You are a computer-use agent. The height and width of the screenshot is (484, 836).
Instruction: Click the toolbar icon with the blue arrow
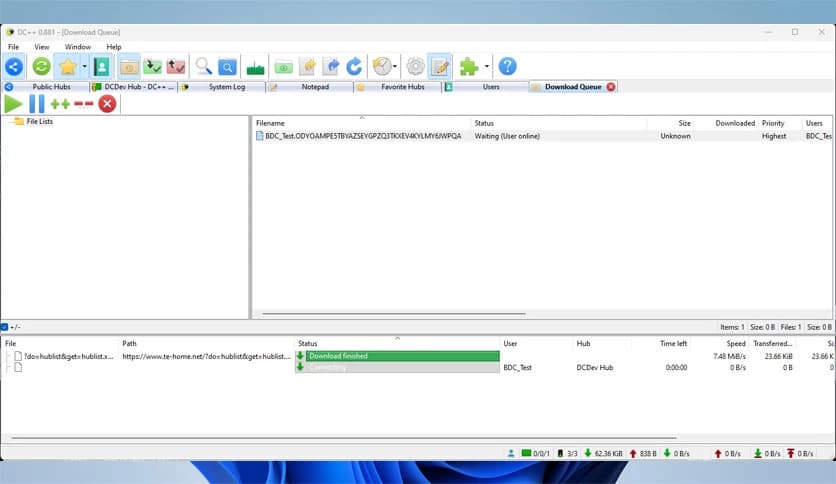click(331, 67)
